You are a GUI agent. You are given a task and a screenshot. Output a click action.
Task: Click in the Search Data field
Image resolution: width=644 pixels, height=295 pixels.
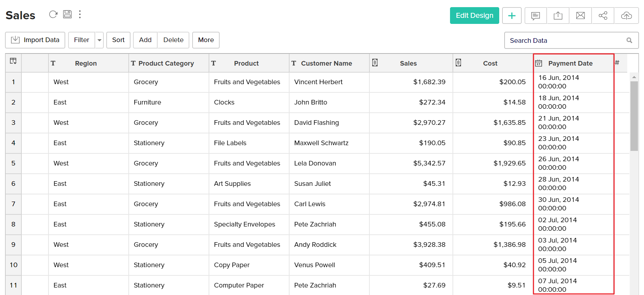coord(567,41)
